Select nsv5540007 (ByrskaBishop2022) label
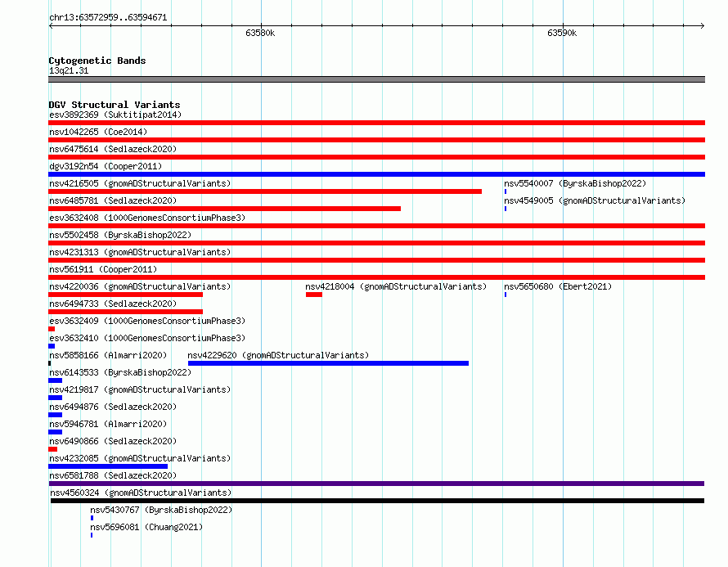The height and width of the screenshot is (567, 728). tap(575, 183)
